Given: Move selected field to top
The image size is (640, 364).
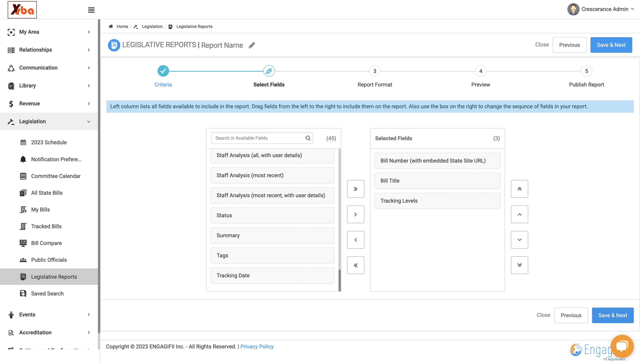Looking at the screenshot, I should (519, 189).
